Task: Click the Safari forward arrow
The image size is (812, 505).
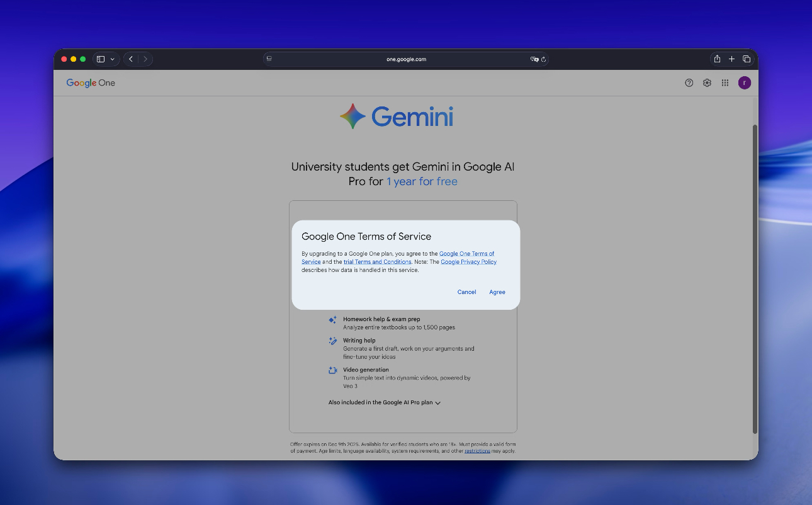Action: tap(145, 59)
